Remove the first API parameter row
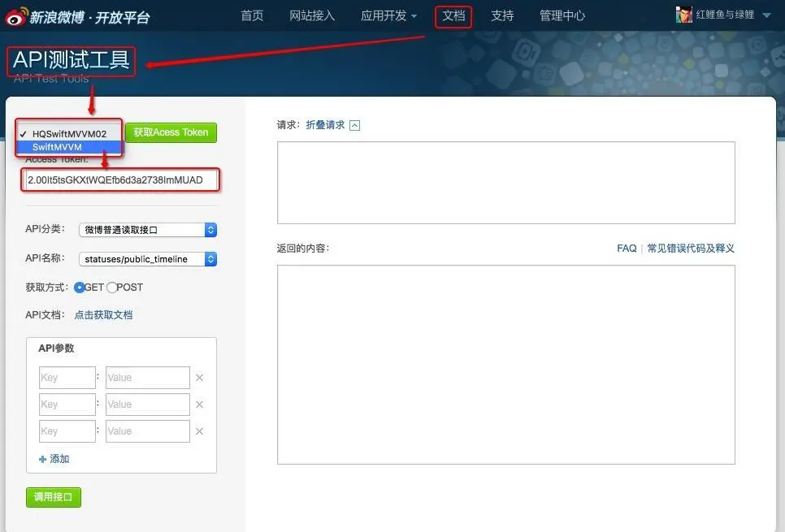The image size is (785, 532). (x=199, y=378)
